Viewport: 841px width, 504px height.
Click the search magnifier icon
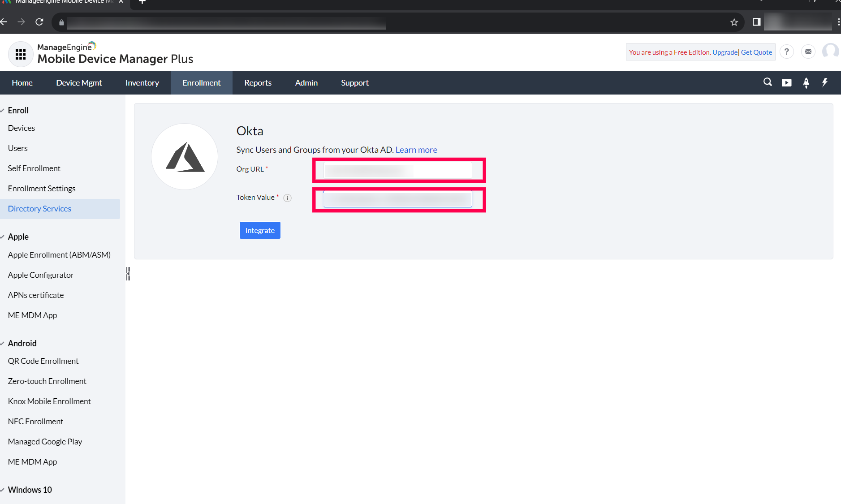pyautogui.click(x=768, y=82)
